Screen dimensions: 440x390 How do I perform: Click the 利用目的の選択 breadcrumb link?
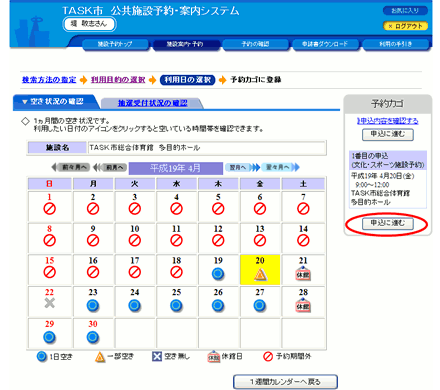click(118, 80)
